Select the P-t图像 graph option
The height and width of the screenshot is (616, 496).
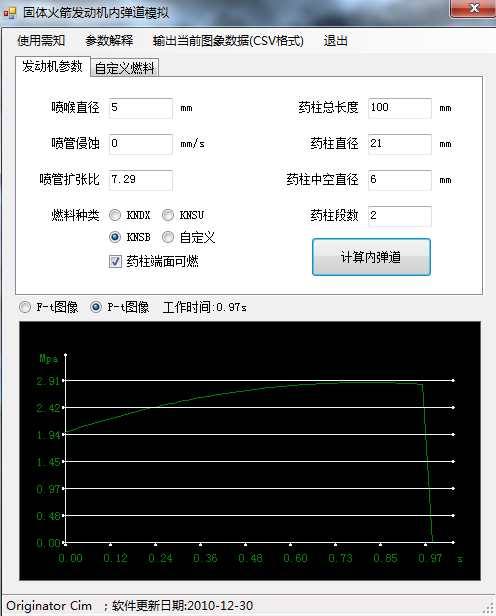pyautogui.click(x=96, y=307)
